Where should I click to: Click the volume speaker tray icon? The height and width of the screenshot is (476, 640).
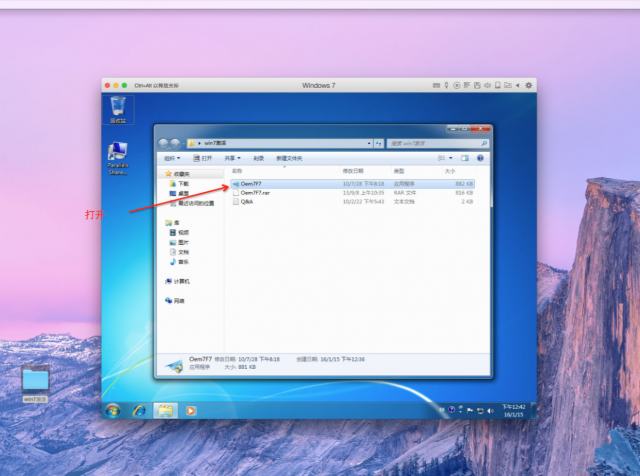[490, 410]
